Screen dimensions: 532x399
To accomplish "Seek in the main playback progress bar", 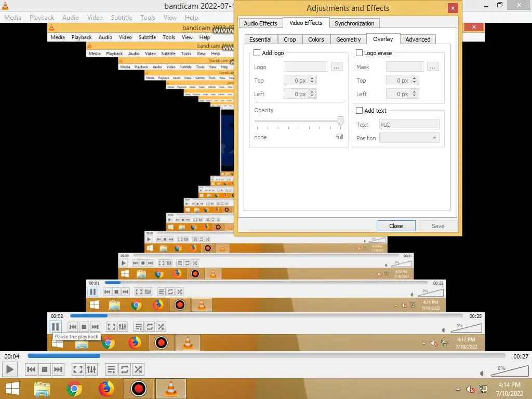I will tap(267, 356).
